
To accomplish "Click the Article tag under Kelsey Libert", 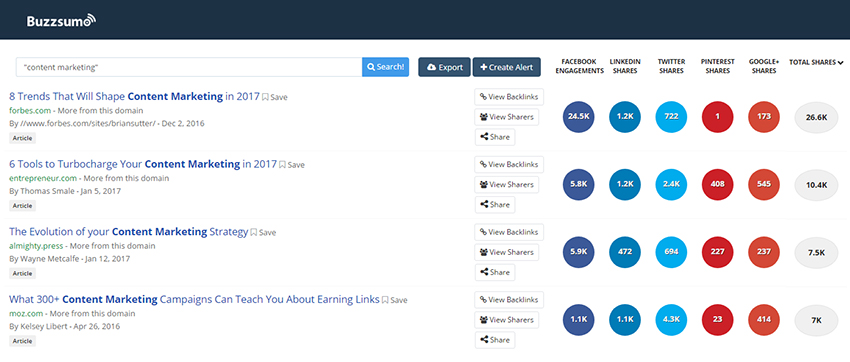I will (x=22, y=341).
